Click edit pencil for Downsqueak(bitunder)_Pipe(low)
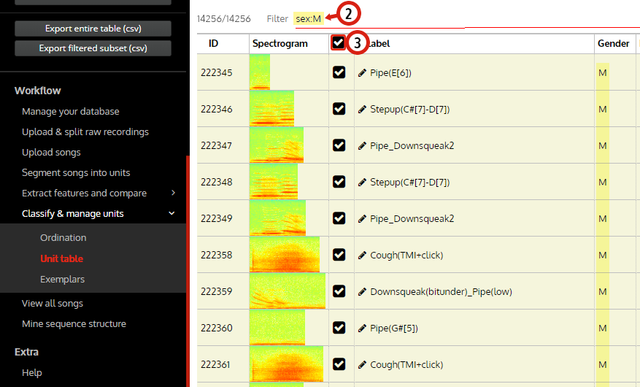 point(362,291)
